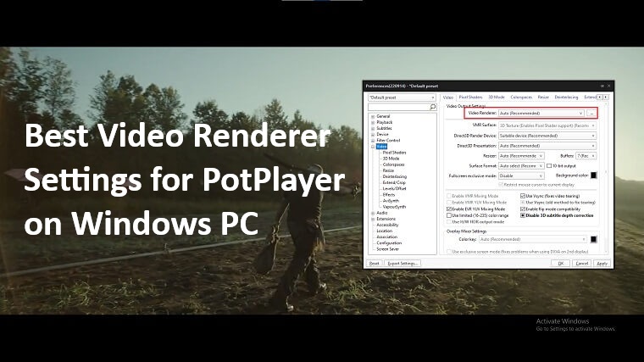Pin the Preferences window using title bar icon

click(x=602, y=86)
